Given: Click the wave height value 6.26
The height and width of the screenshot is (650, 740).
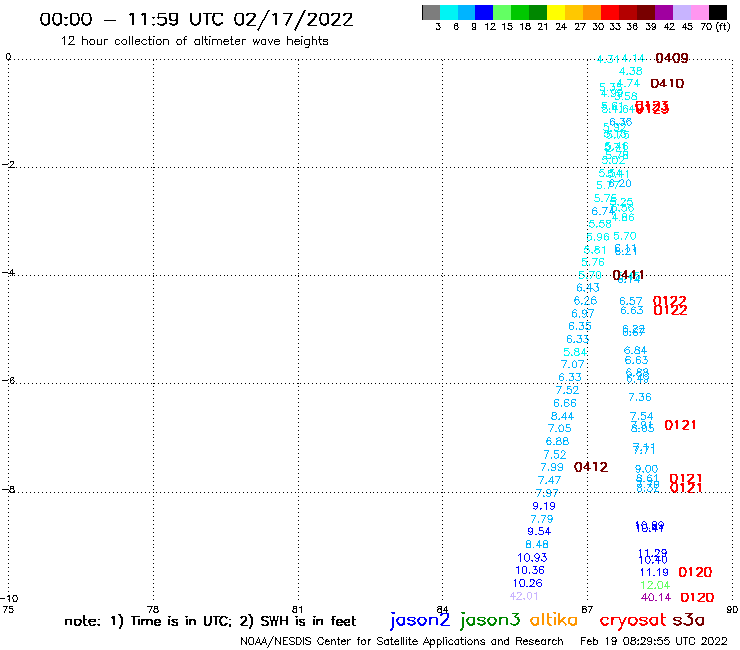Looking at the screenshot, I should [585, 301].
